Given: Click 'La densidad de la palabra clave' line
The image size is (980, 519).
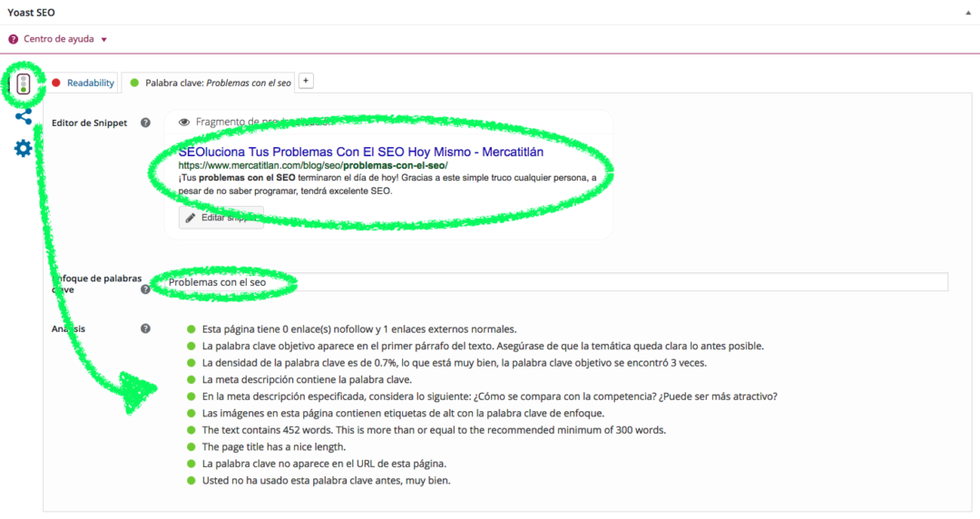Looking at the screenshot, I should [x=455, y=363].
